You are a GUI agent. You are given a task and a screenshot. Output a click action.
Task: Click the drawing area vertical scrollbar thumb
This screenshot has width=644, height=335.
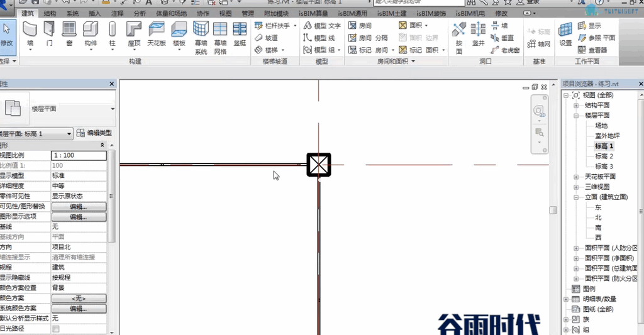pyautogui.click(x=553, y=210)
